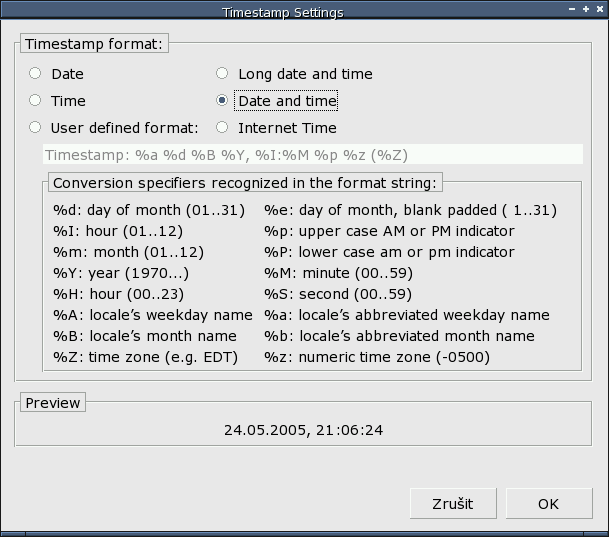Screen dimensions: 609x537
Task: Click the Preview group label
Action: [53, 403]
